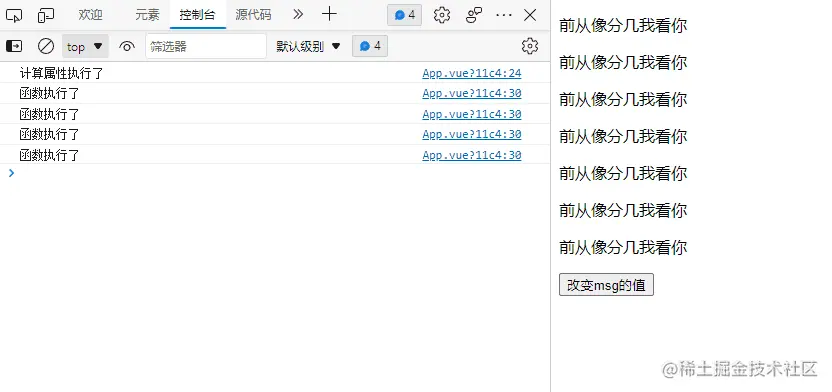Show more tabs double chevron
The image size is (832, 392).
tap(298, 14)
